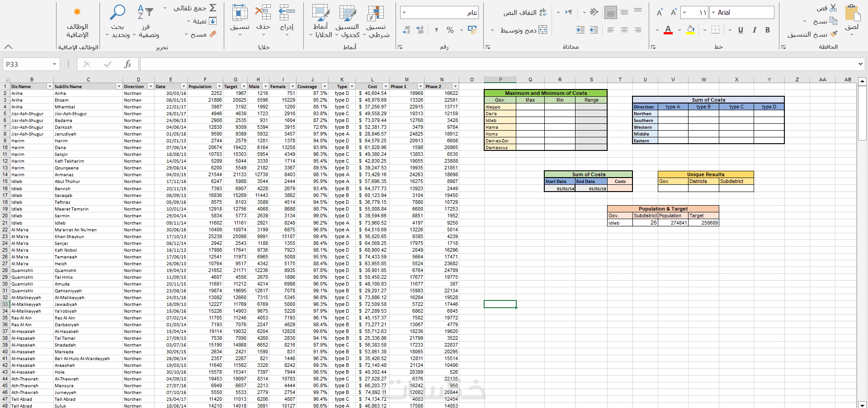Viewport: 868px width, 408px height.
Task: Open the font color palette arrow
Action: (657, 30)
